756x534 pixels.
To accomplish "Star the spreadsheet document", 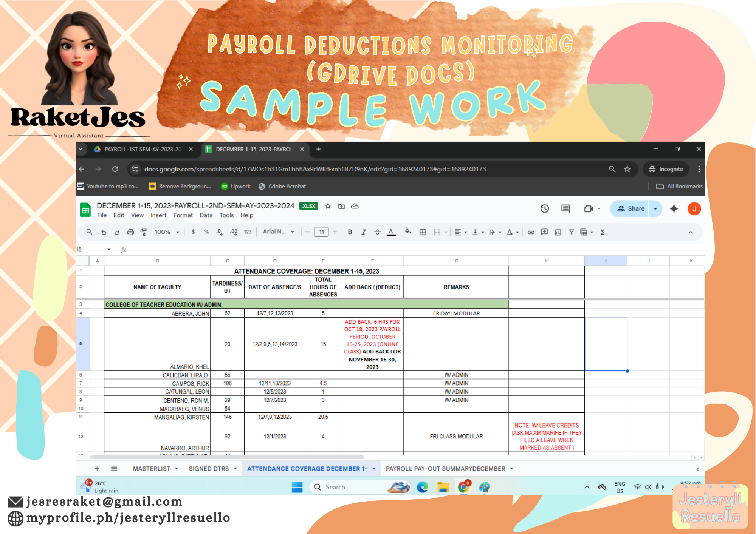I will pyautogui.click(x=328, y=206).
